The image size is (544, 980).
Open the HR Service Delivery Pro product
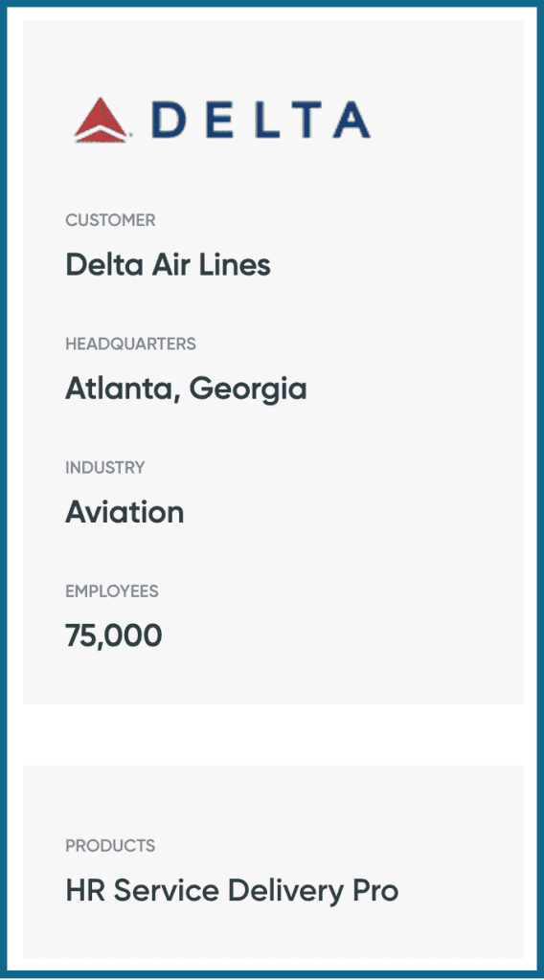pos(232,891)
